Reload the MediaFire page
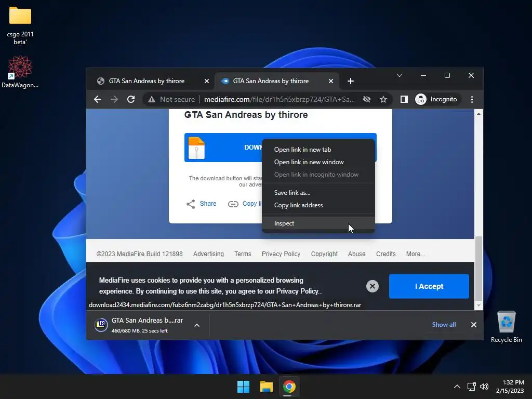This screenshot has height=399, width=532. click(x=131, y=99)
